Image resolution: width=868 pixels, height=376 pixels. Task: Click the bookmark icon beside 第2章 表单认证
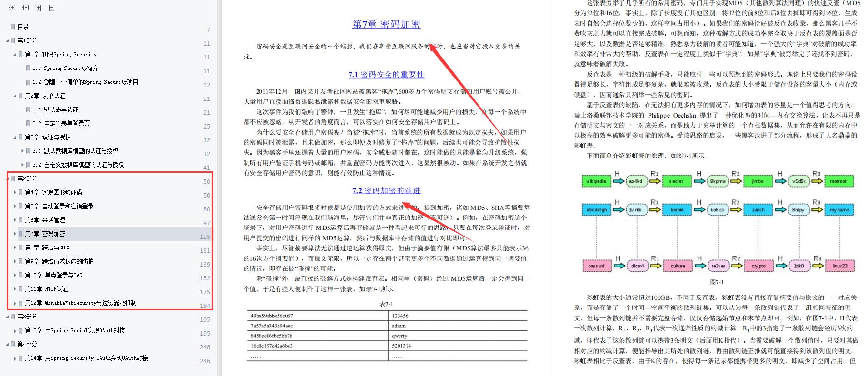pos(20,96)
